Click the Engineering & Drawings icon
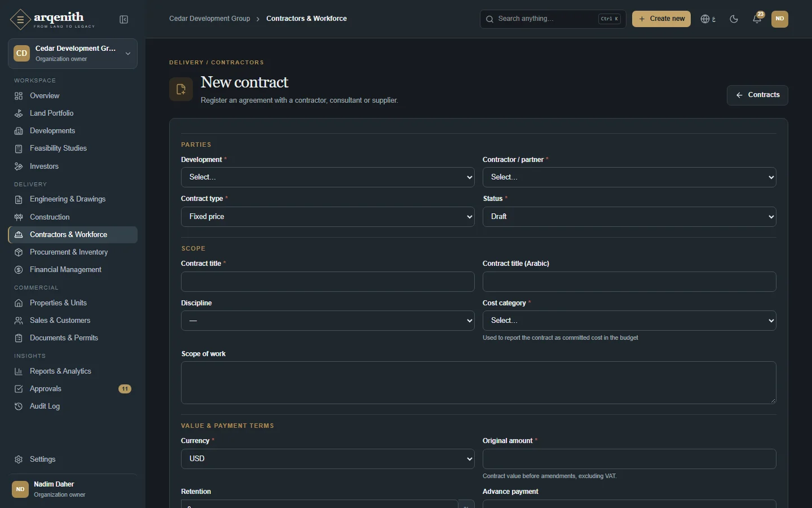Image resolution: width=812 pixels, height=508 pixels. point(19,199)
